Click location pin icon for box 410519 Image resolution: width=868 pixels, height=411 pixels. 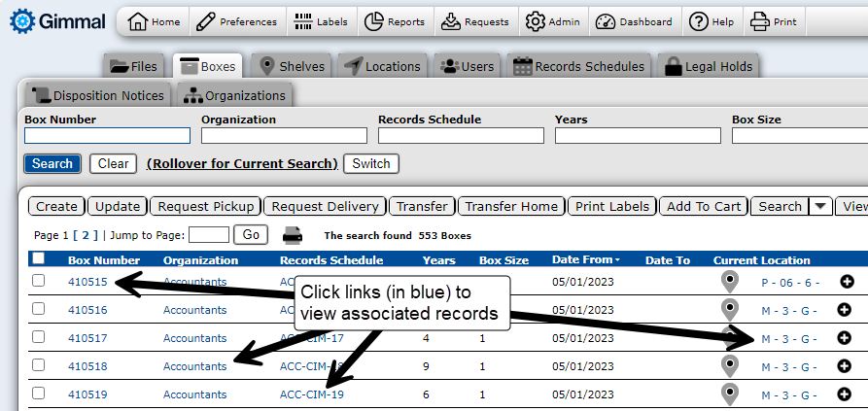click(x=730, y=394)
